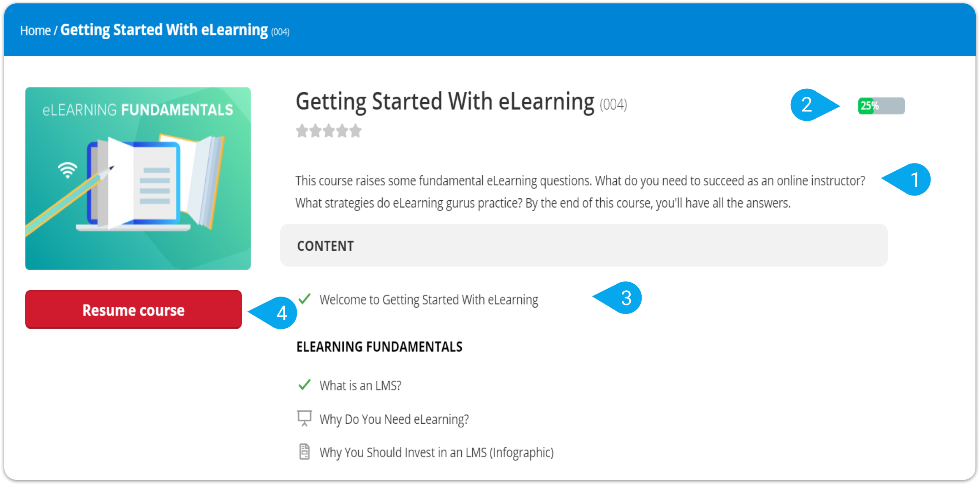Click the Resume course button
980x485 pixels.
133,309
